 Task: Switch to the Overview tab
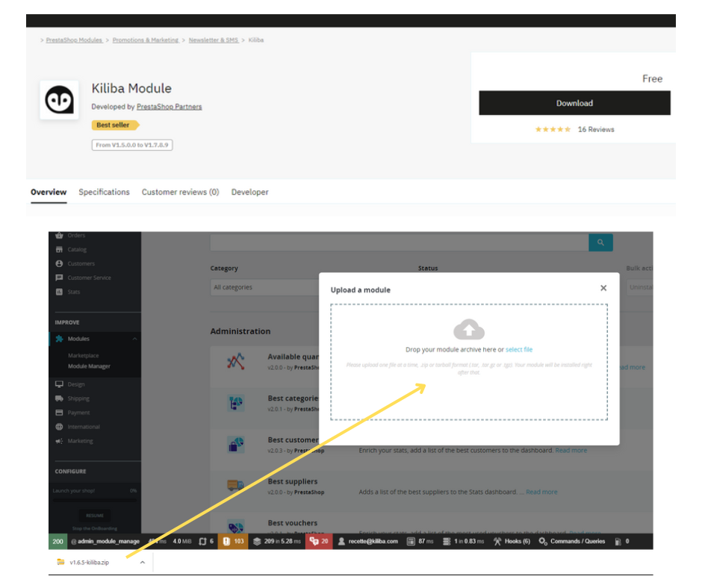pyautogui.click(x=49, y=193)
